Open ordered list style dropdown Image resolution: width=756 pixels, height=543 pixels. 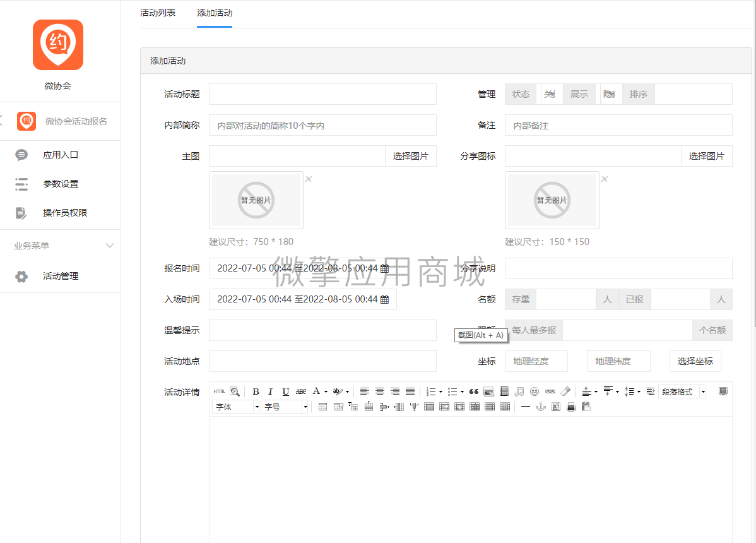(440, 391)
